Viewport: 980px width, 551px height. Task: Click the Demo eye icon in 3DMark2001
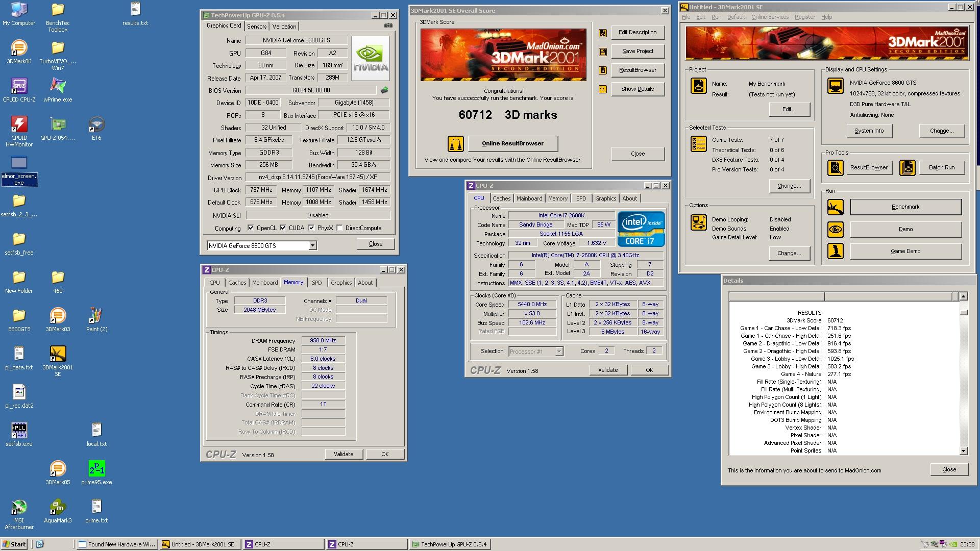tap(836, 230)
